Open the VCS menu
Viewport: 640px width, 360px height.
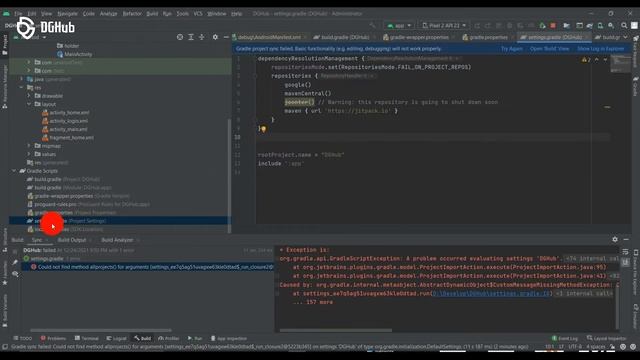[x=198, y=13]
